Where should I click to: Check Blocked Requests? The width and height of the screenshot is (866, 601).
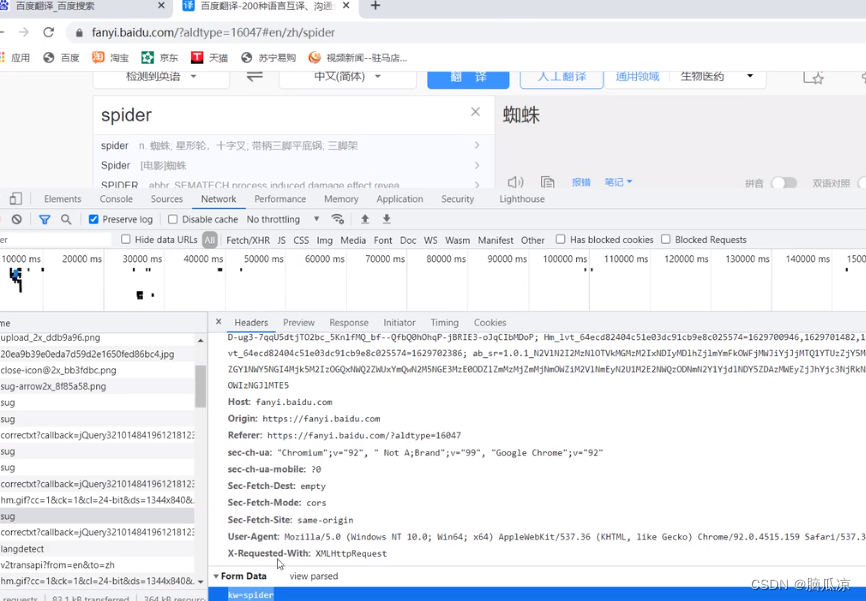coord(666,239)
